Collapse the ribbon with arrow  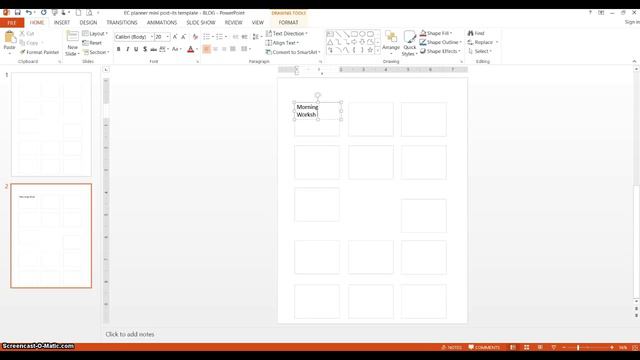coord(634,61)
